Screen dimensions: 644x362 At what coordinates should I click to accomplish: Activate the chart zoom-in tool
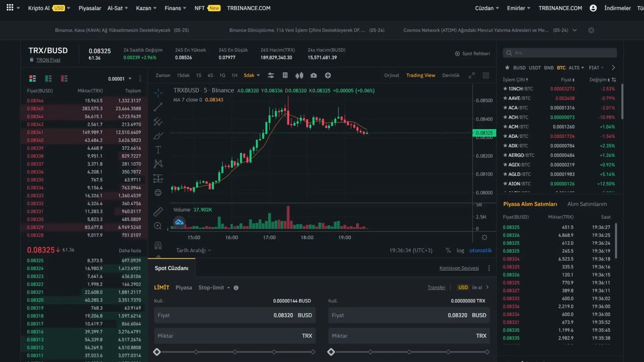pos(158,226)
